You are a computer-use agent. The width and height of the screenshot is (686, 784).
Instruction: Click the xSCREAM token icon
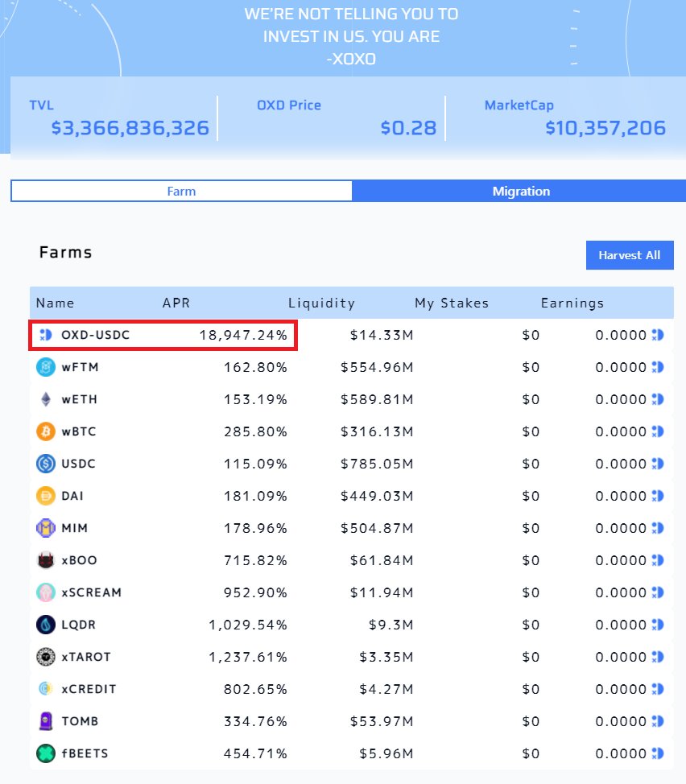tap(46, 592)
